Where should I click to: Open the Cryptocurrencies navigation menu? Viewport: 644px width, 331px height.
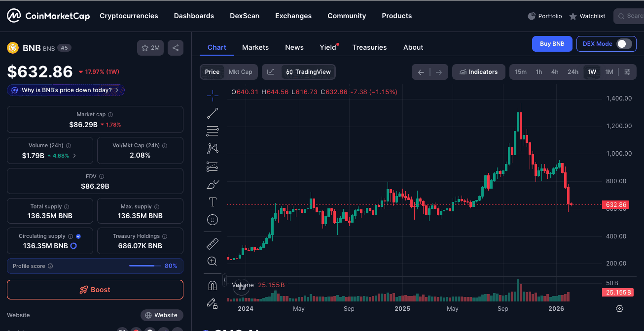(129, 16)
